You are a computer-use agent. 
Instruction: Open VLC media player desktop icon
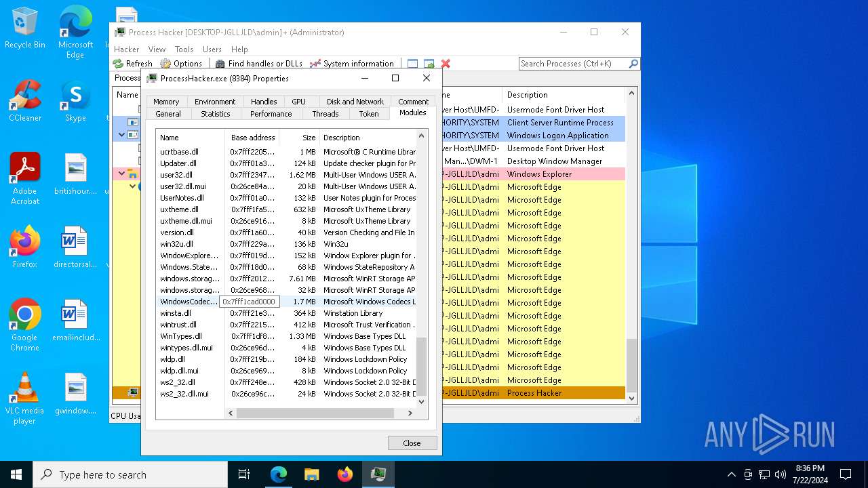coord(24,399)
